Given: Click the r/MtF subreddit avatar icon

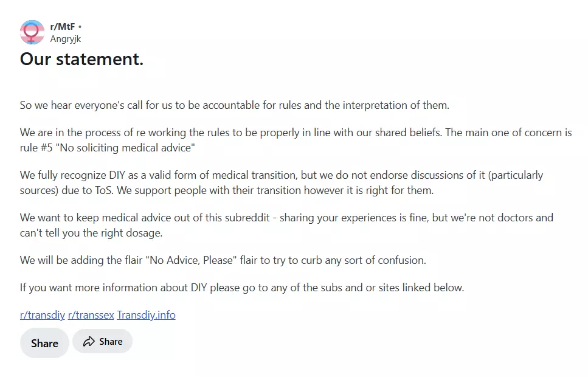Looking at the screenshot, I should click(x=32, y=33).
